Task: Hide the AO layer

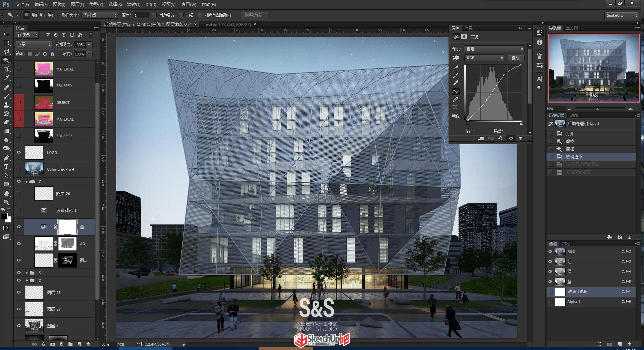Action: pyautogui.click(x=19, y=244)
